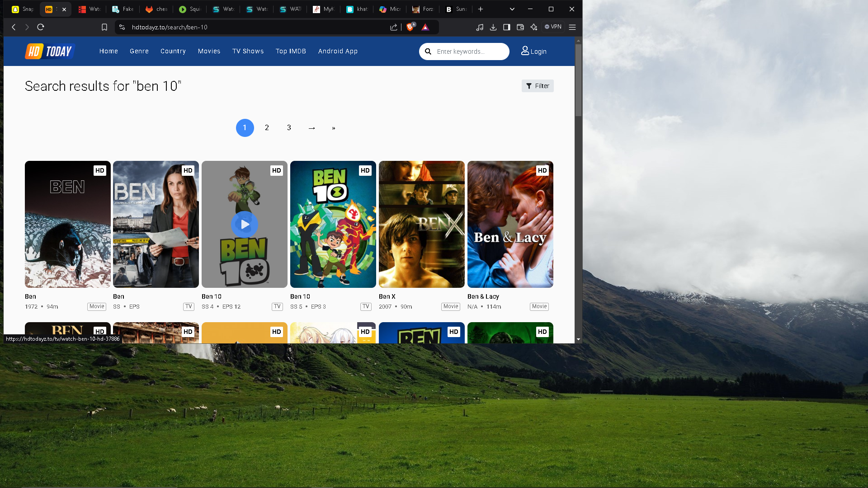Click the Ben 1972 title link
The height and width of the screenshot is (488, 868).
click(x=30, y=296)
